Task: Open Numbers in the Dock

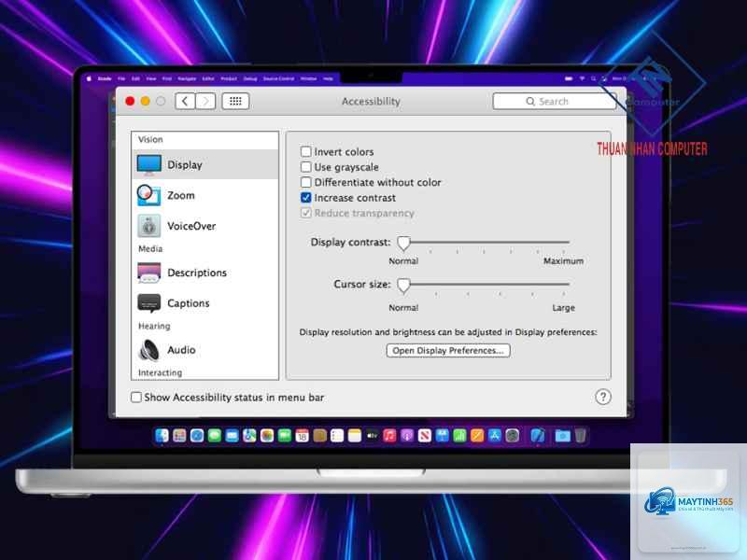Action: [x=459, y=435]
